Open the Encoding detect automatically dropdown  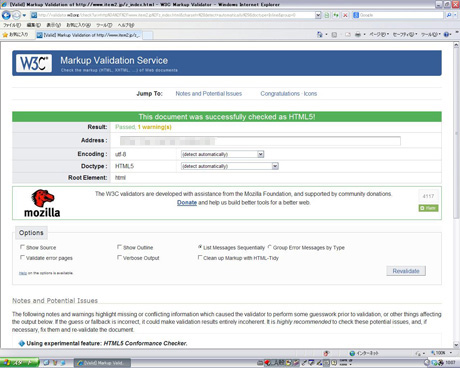pos(222,154)
